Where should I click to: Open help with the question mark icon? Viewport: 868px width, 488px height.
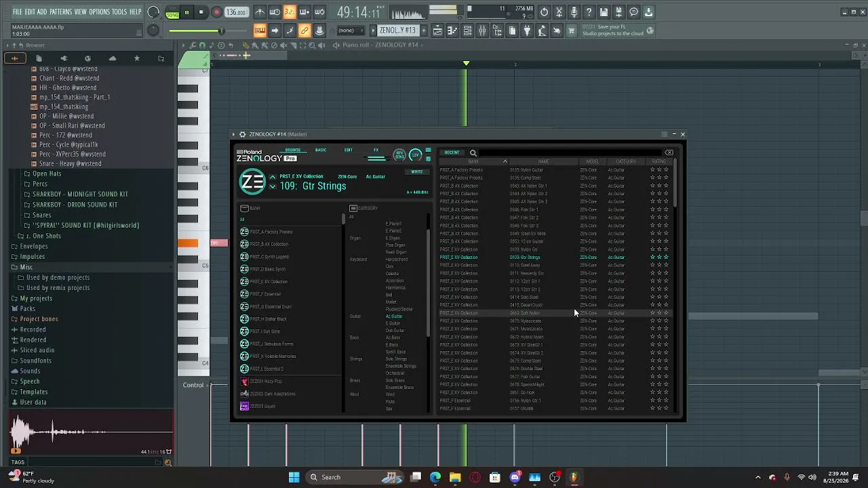589,12
